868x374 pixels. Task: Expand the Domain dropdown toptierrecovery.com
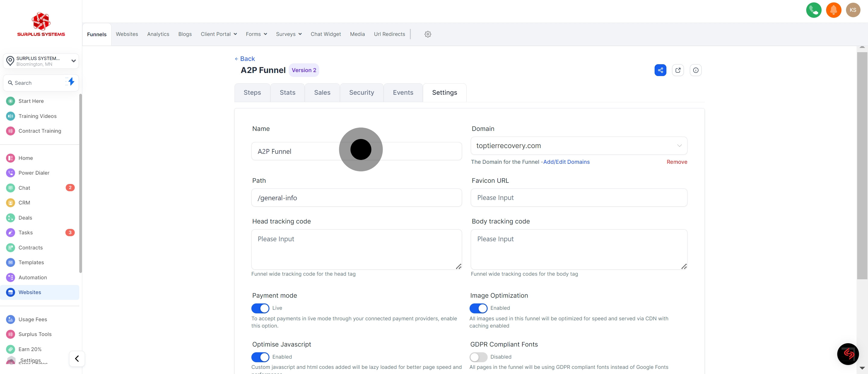579,146
